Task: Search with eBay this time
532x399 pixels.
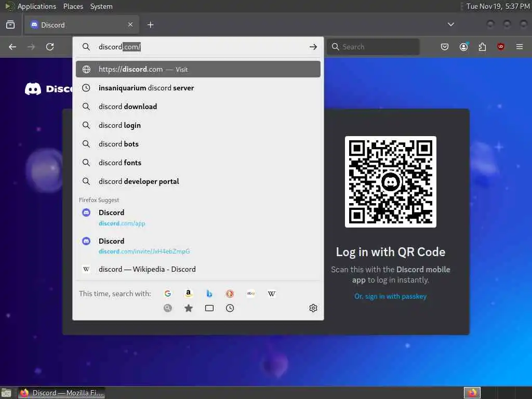Action: pyautogui.click(x=251, y=294)
